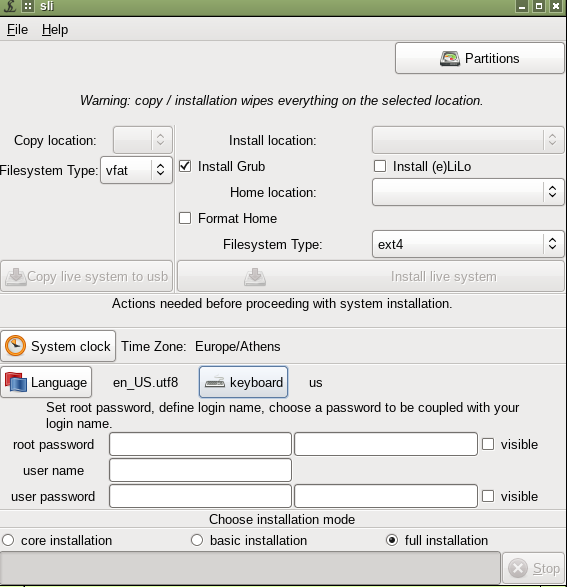Open the Help menu
567x587 pixels.
click(55, 30)
